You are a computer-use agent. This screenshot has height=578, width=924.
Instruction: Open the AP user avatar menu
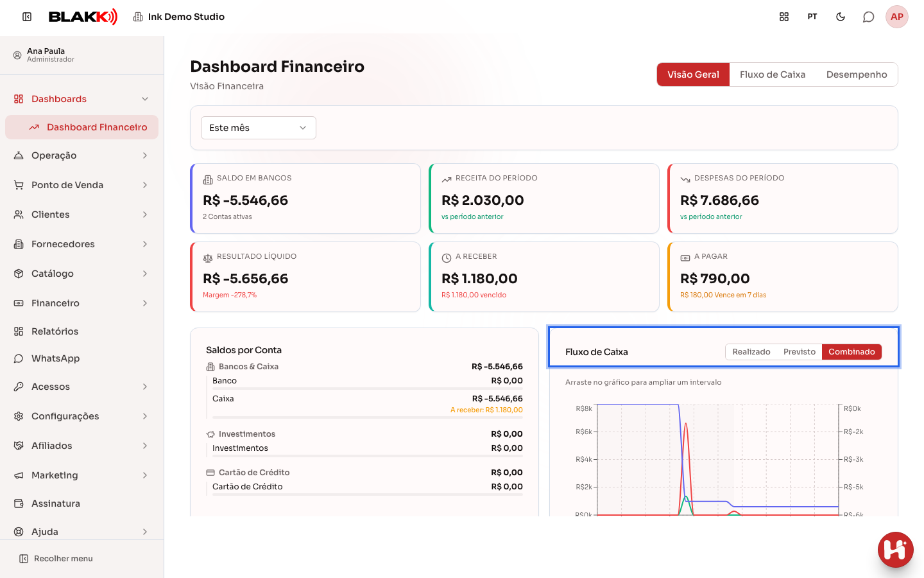click(x=897, y=17)
